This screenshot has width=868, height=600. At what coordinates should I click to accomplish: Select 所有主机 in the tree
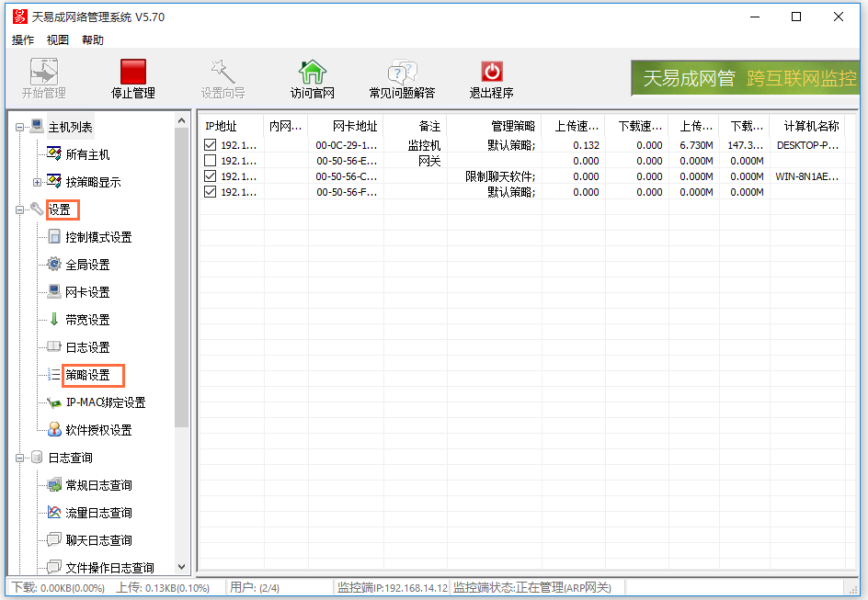tap(87, 154)
